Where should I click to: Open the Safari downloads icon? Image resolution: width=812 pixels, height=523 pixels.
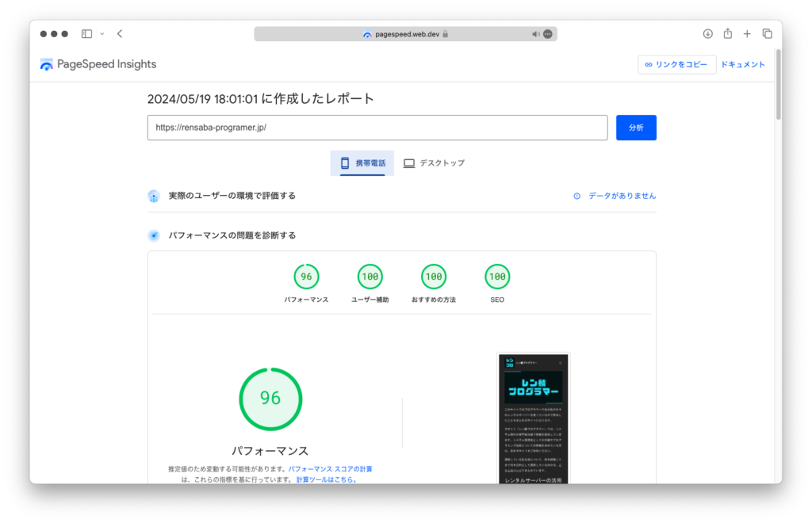click(x=708, y=34)
